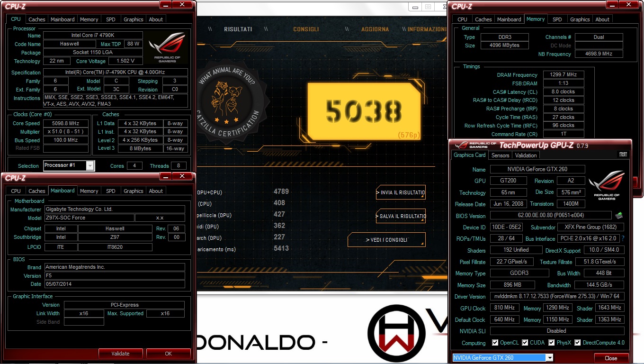644x364 pixels.
Task: Click the BIOS date 05/07/2014 field
Action: [x=115, y=284]
